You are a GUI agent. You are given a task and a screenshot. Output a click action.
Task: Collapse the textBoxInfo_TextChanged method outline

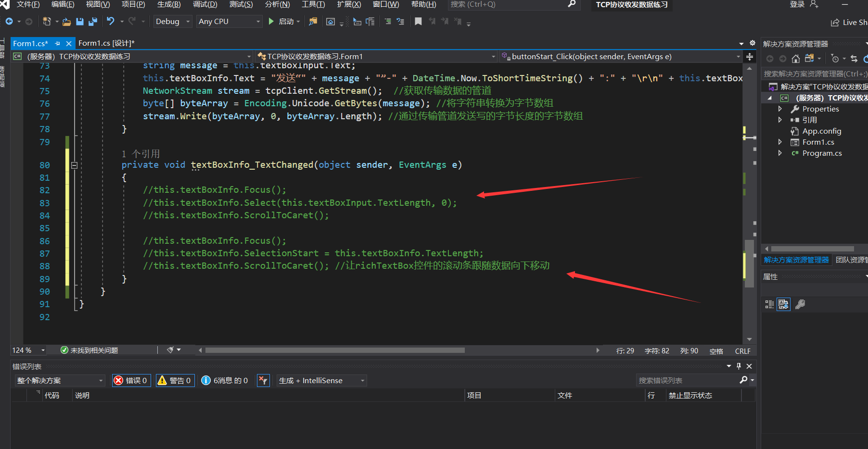coord(74,165)
